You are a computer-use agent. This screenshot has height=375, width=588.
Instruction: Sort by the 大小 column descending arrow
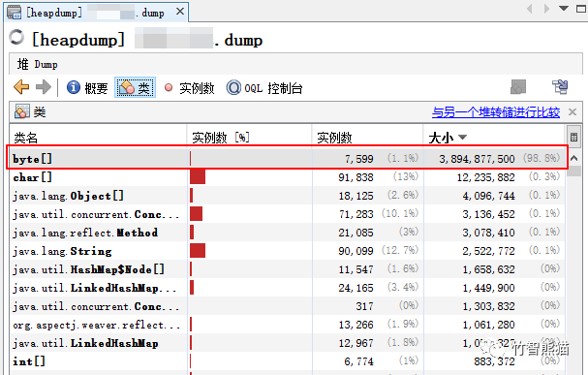(x=462, y=137)
